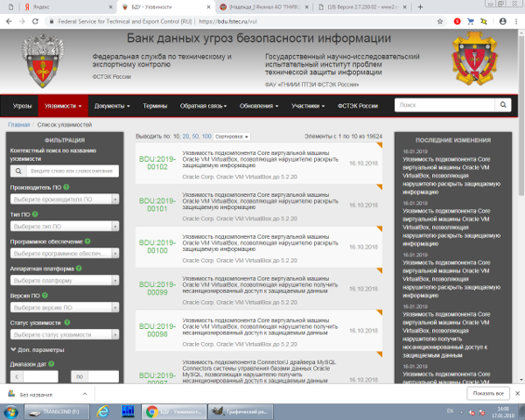Click the browser address bar URL
Viewport: 525px width, 420px height.
click(x=228, y=21)
